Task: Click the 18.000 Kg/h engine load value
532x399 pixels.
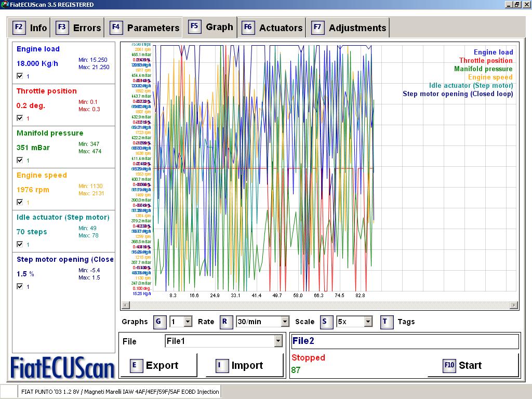Action: tap(37, 63)
